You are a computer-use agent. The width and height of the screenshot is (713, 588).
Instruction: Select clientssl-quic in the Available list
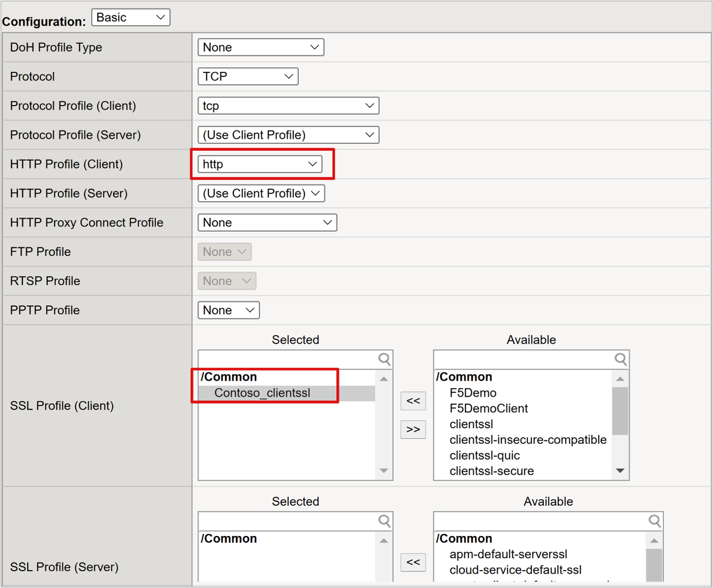click(484, 455)
